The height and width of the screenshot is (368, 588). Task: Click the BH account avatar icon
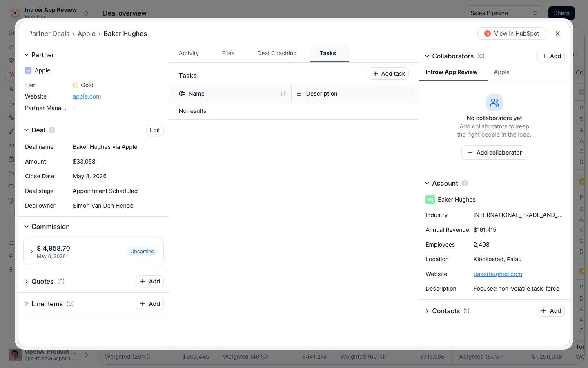[430, 200]
